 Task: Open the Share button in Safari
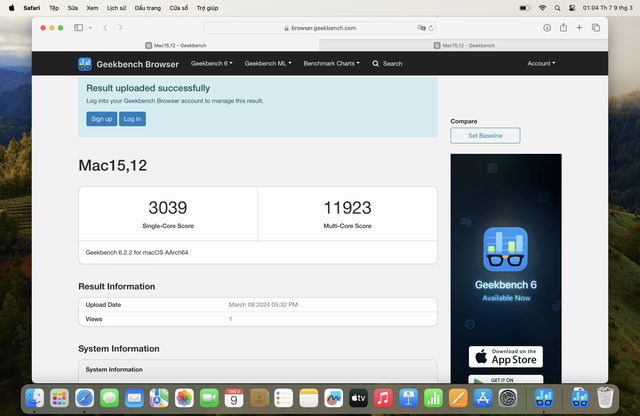pyautogui.click(x=563, y=27)
